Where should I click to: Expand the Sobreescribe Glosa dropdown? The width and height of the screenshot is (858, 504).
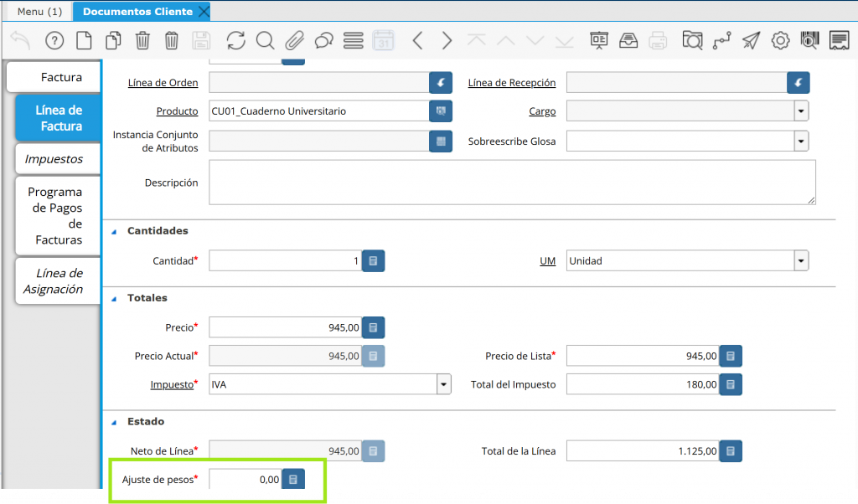[x=801, y=141]
